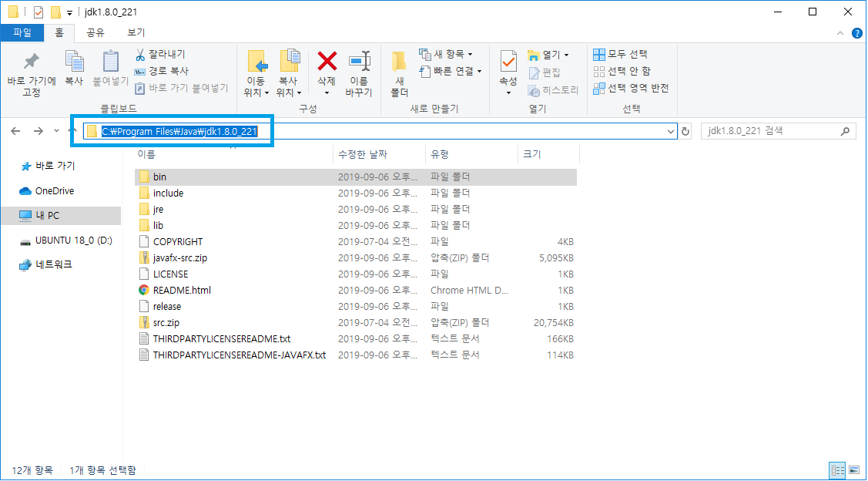868x481 pixels.
Task: Click the Pin to Quick Access icon (바로 가기에 고정)
Action: [31, 62]
